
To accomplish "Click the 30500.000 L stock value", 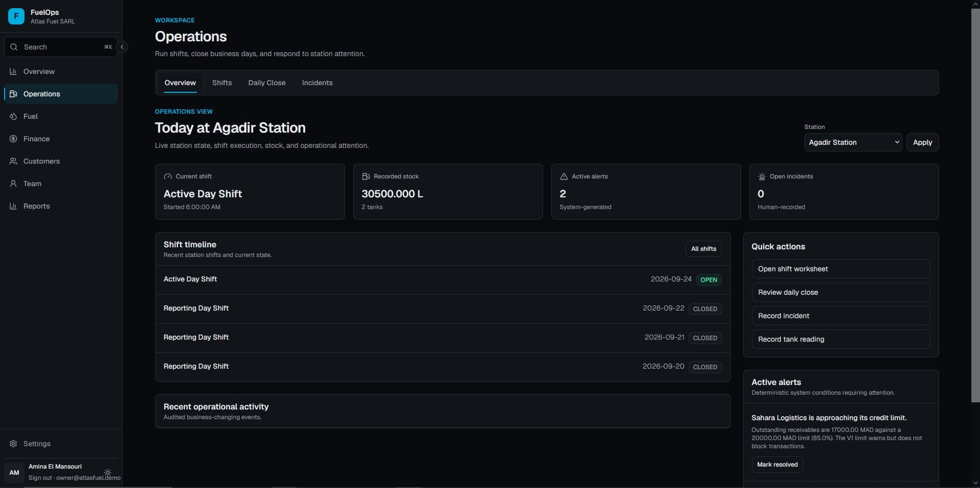I will (x=392, y=194).
